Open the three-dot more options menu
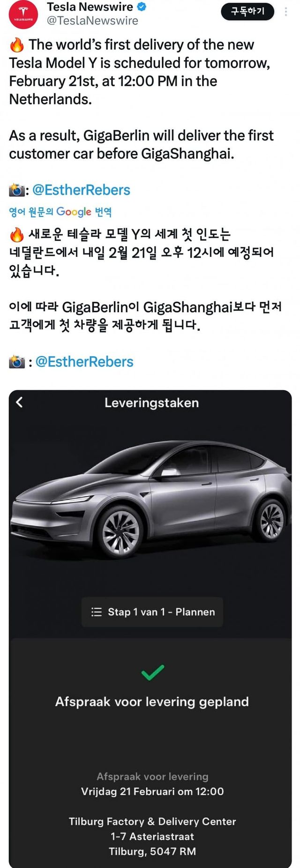The height and width of the screenshot is (868, 300). [285, 11]
